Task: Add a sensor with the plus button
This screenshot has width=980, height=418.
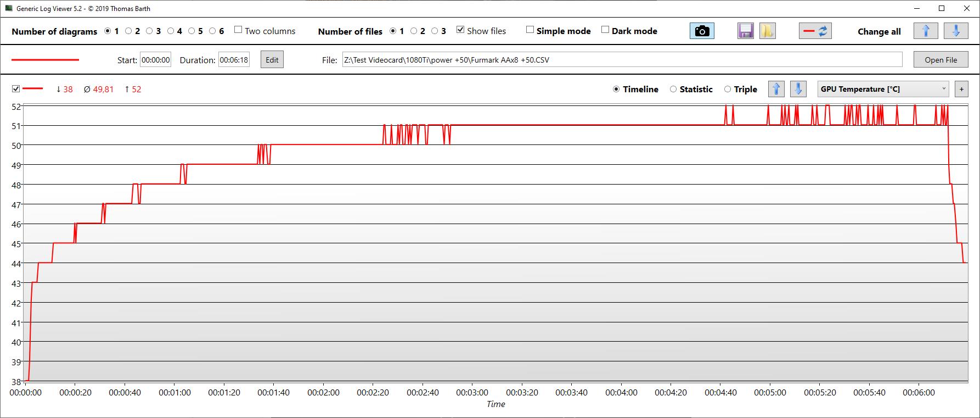Action: pos(961,89)
